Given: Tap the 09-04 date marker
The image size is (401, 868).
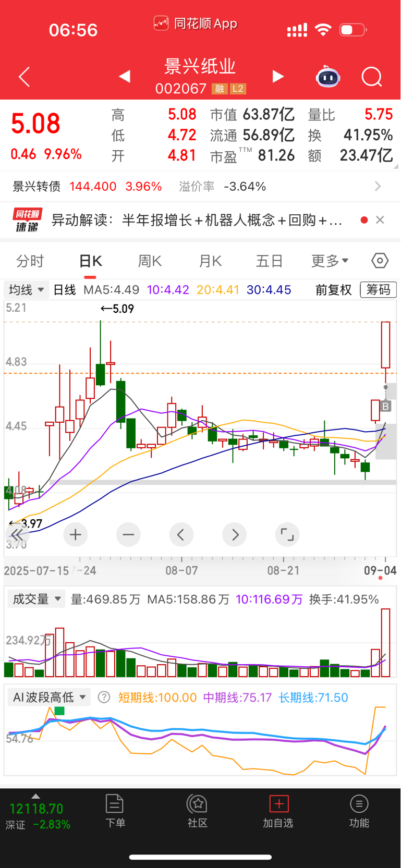Looking at the screenshot, I should (380, 570).
